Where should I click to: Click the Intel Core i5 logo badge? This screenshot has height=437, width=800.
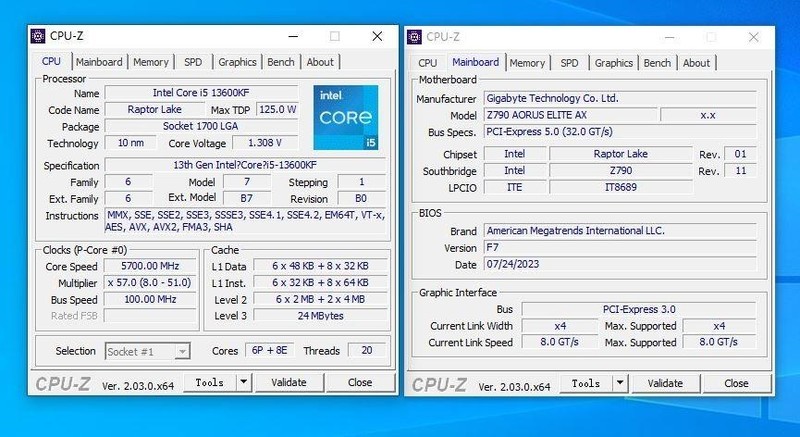(x=346, y=117)
